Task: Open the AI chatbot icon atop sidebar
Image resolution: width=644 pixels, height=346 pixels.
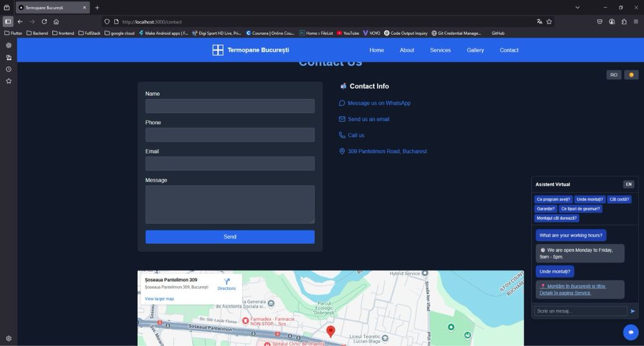Action: click(8, 46)
